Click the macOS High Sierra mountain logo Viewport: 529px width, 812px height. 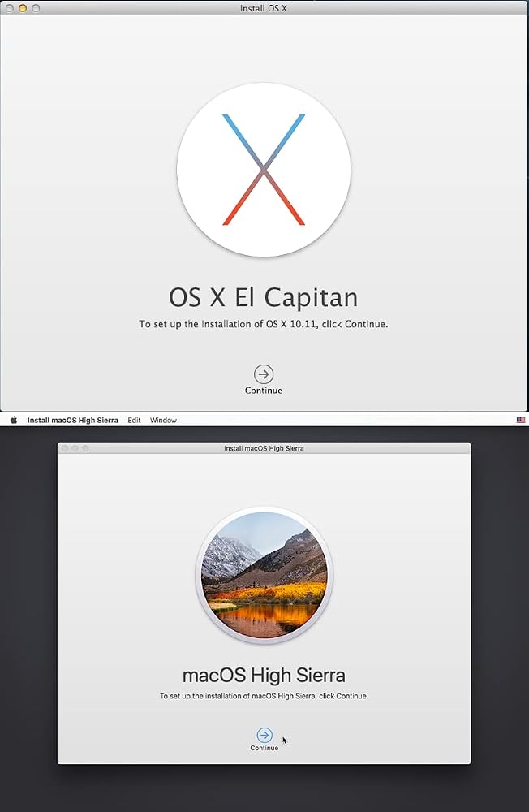point(264,575)
